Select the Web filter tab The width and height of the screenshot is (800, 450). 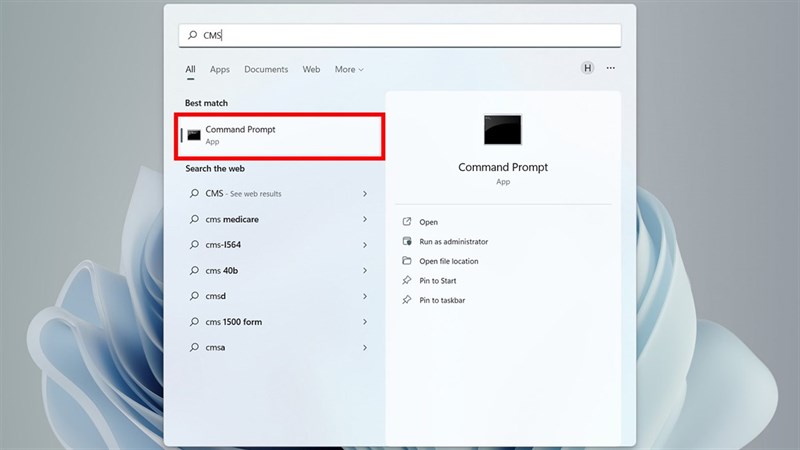(x=311, y=70)
